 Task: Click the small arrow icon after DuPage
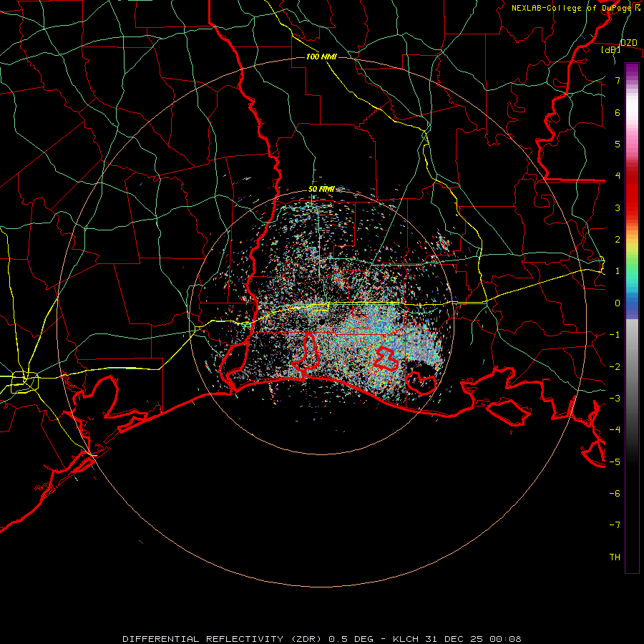[x=638, y=7]
